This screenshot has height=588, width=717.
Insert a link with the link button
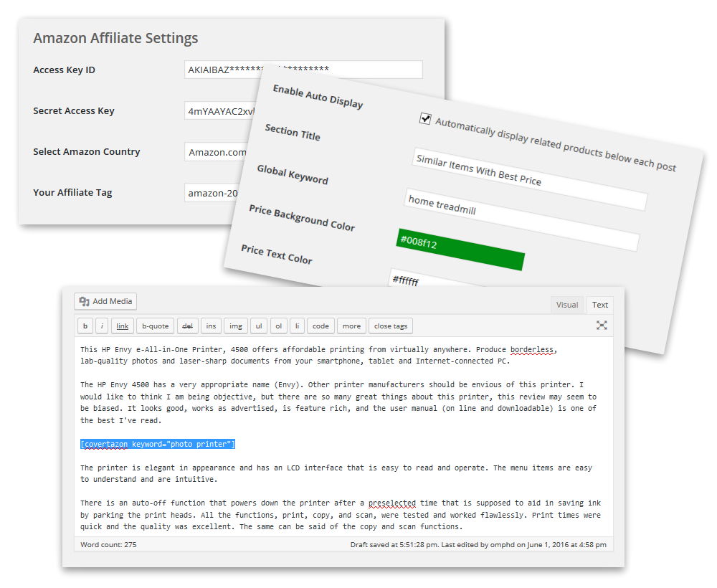click(x=123, y=326)
